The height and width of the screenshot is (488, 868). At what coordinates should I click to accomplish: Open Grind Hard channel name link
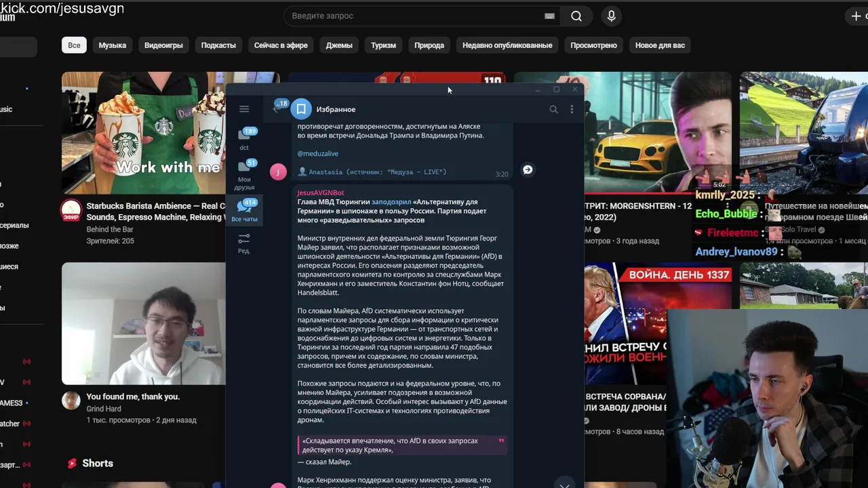tap(104, 409)
